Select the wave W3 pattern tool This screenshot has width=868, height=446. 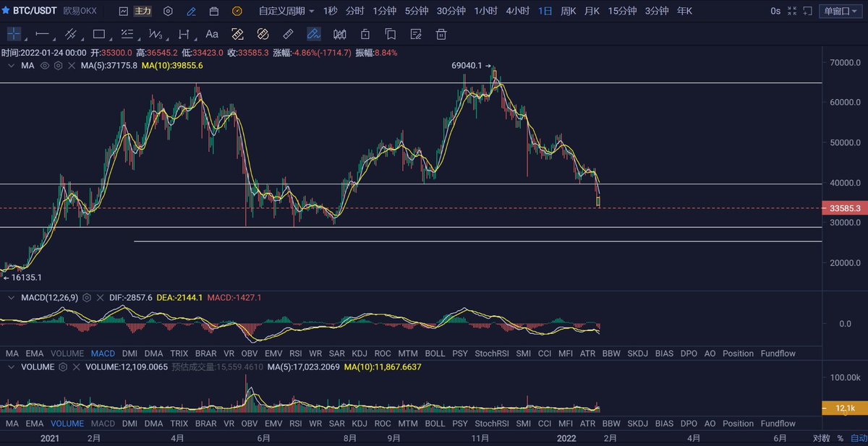click(x=156, y=34)
